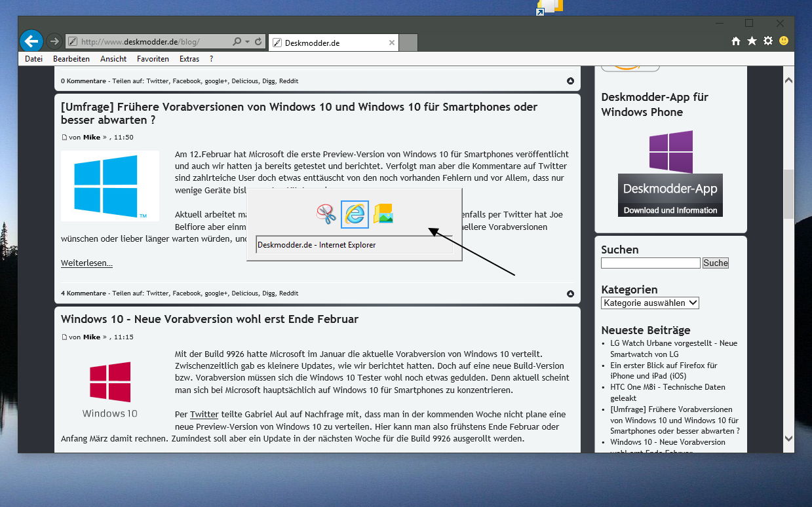Click scroll-to-top icon beside 4 Kommentare
This screenshot has width=812, height=507.
tap(570, 294)
